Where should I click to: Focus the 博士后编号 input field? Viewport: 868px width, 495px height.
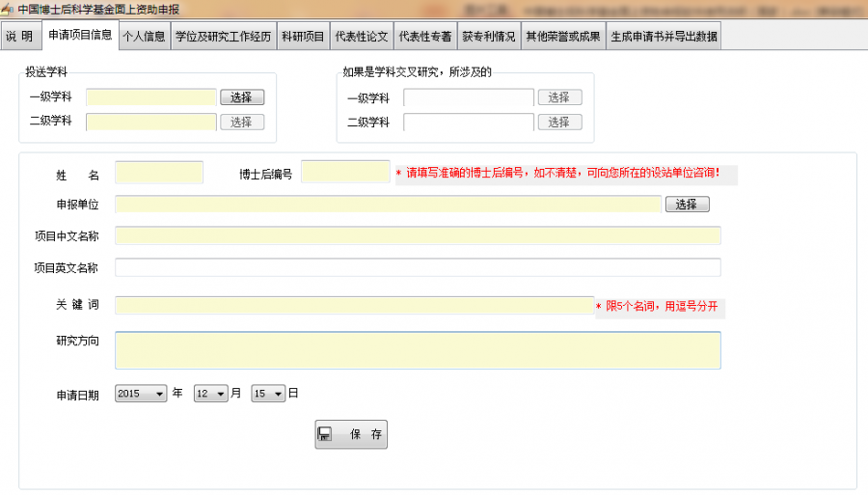[345, 172]
